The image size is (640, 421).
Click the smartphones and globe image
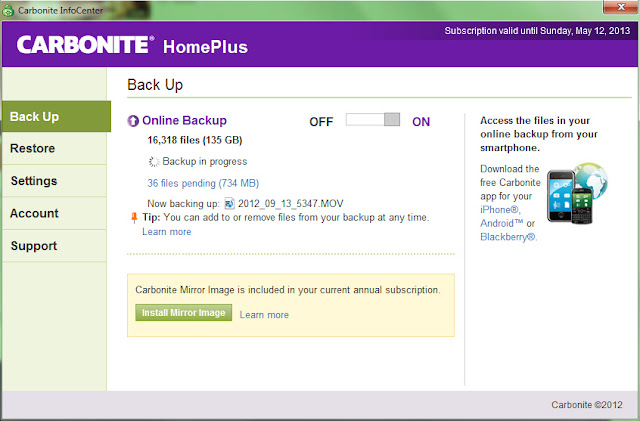pos(577,193)
